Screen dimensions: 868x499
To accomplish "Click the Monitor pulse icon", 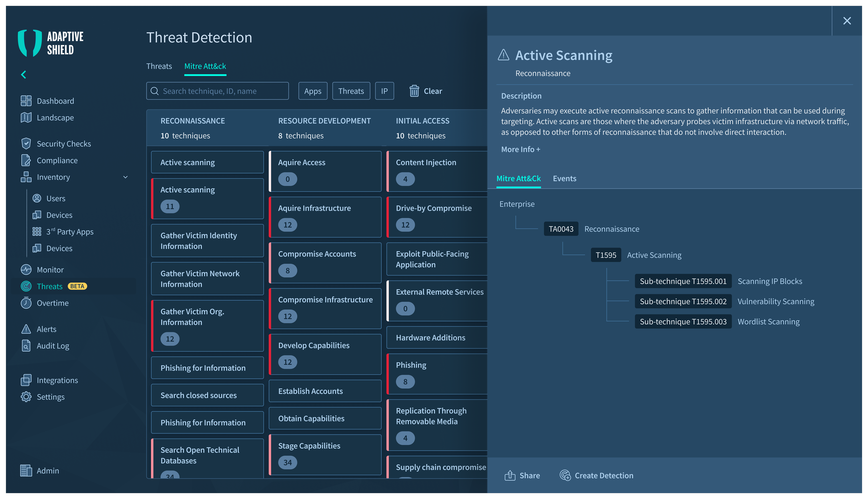I will click(26, 270).
